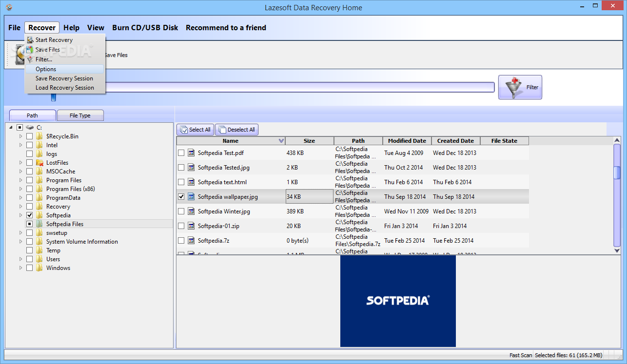Click the Softpedia wallpaper.jpg file icon
Viewport: 627px width, 364px height.
click(191, 197)
